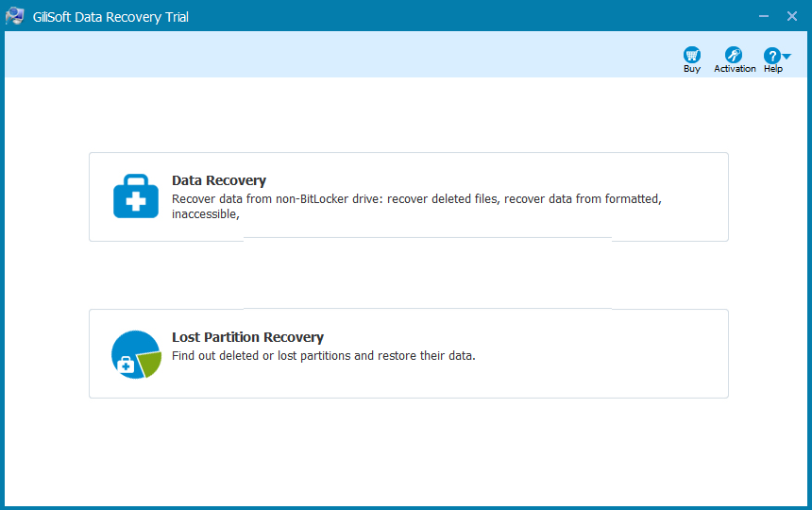Open the Data Recovery heading
812x510 pixels.
click(x=219, y=180)
